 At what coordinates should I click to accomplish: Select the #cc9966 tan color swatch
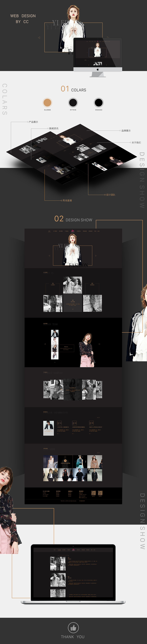(47, 103)
